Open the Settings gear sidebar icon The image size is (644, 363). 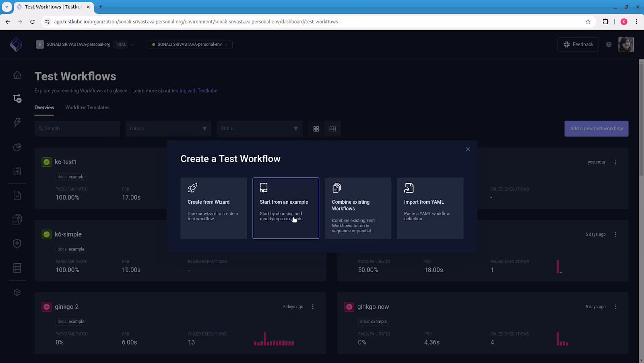pos(17,292)
